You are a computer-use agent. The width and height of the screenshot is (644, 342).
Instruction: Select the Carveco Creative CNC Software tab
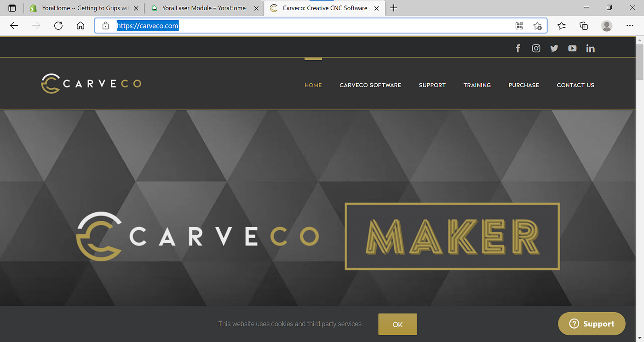point(324,8)
